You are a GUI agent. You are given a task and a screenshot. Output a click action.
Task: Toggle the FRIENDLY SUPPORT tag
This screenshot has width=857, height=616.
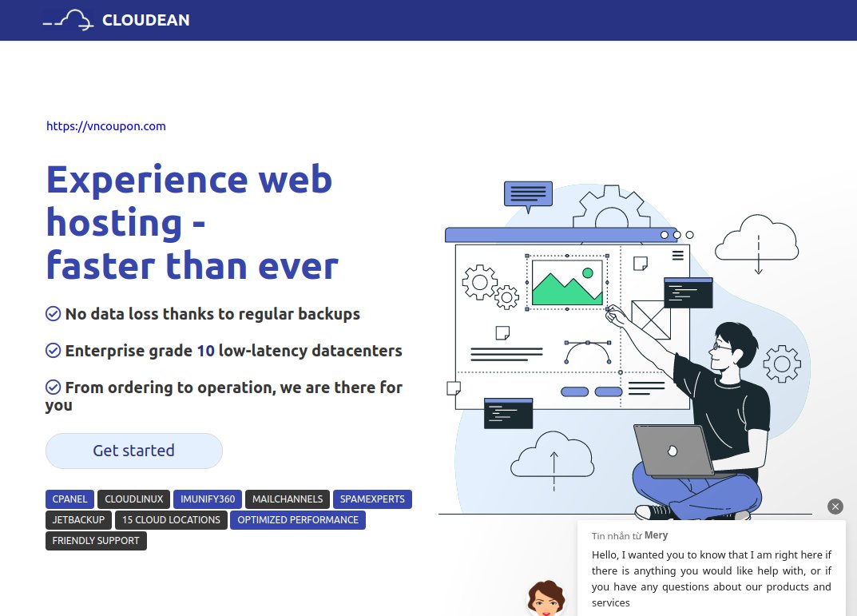[96, 540]
